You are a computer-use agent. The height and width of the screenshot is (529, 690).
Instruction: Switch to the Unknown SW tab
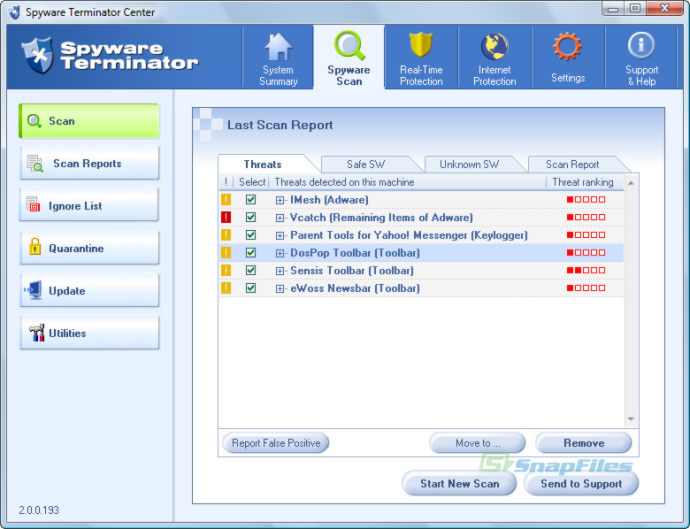point(469,164)
